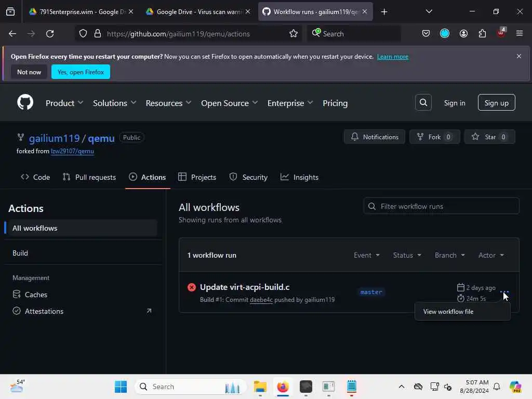Screen dimensions: 532x399
Task: Open the Firefox hamburger application menu
Action: tap(520, 33)
